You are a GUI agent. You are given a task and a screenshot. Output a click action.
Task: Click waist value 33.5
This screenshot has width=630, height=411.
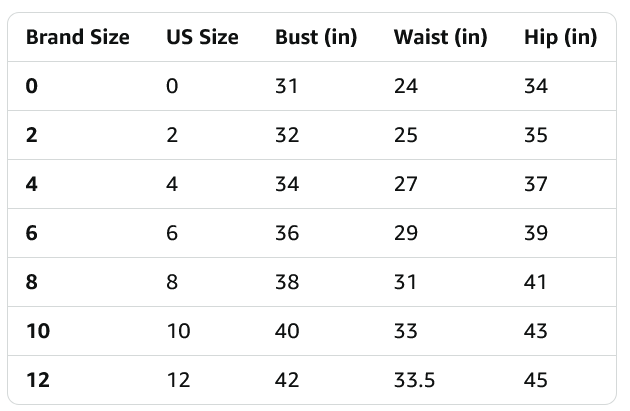pyautogui.click(x=414, y=380)
